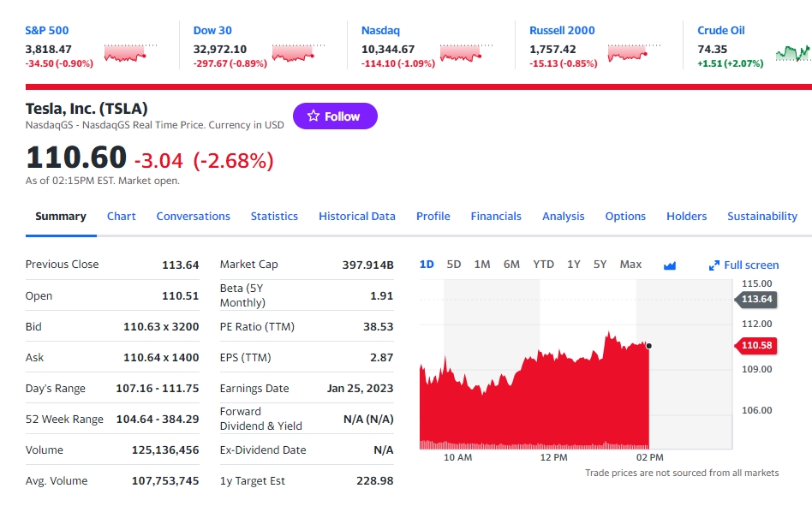This screenshot has height=524, width=812.
Task: Open the Statistics tab
Action: click(274, 217)
